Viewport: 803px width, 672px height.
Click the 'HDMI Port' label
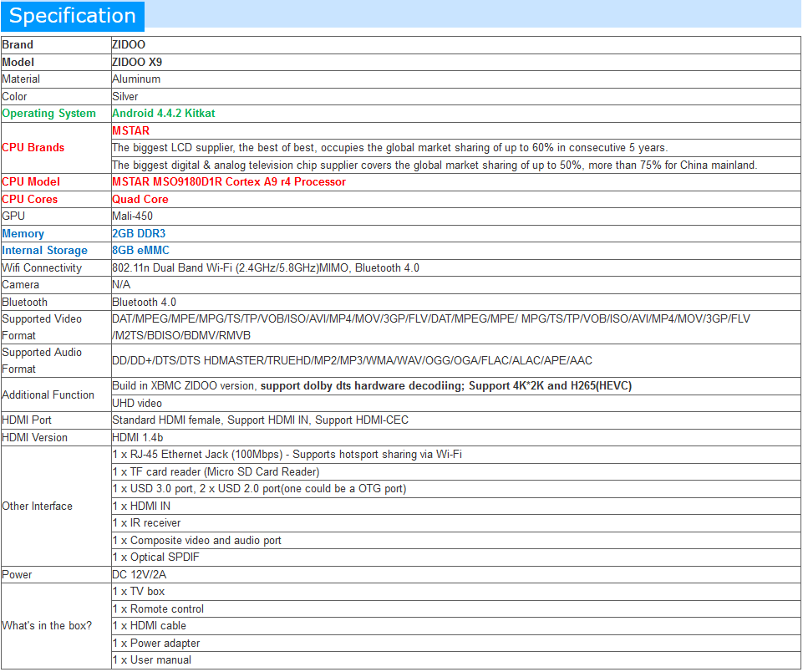click(27, 420)
